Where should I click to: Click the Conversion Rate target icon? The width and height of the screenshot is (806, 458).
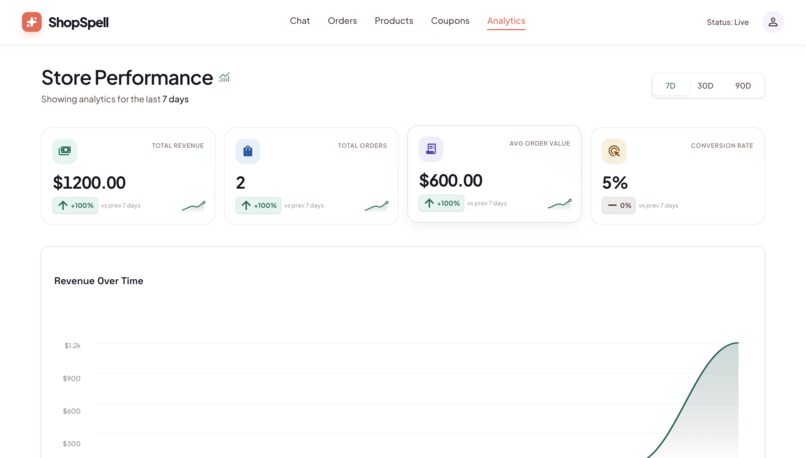point(614,151)
